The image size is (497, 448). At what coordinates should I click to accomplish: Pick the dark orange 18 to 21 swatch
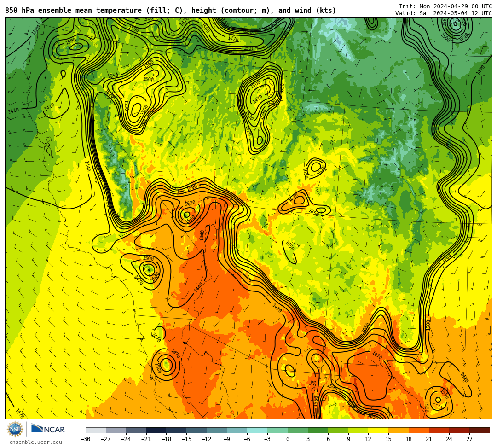[419, 430]
